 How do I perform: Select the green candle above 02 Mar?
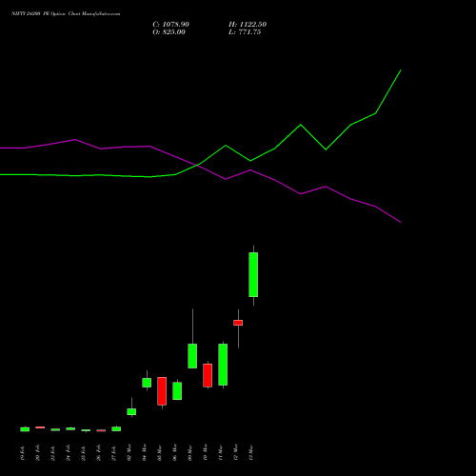pyautogui.click(x=131, y=411)
